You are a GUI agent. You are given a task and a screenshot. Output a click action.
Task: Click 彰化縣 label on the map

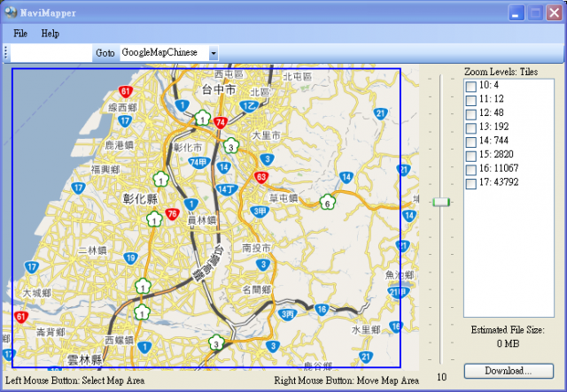pyautogui.click(x=140, y=198)
